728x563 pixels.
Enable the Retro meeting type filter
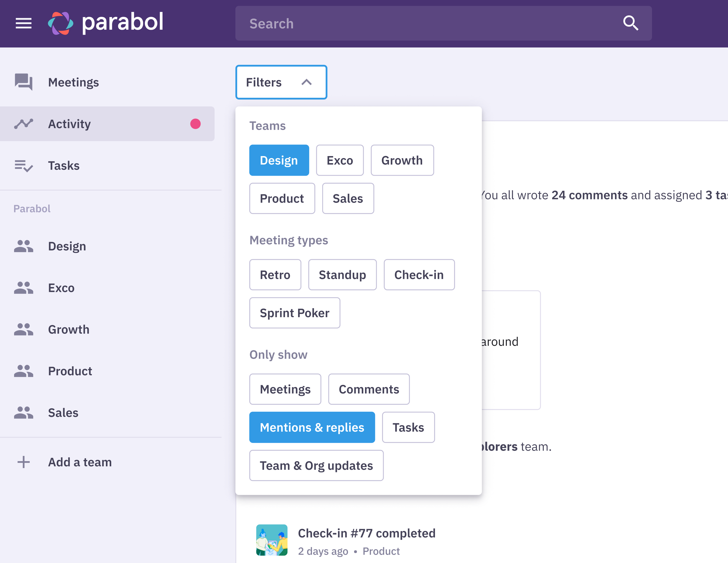(x=275, y=274)
